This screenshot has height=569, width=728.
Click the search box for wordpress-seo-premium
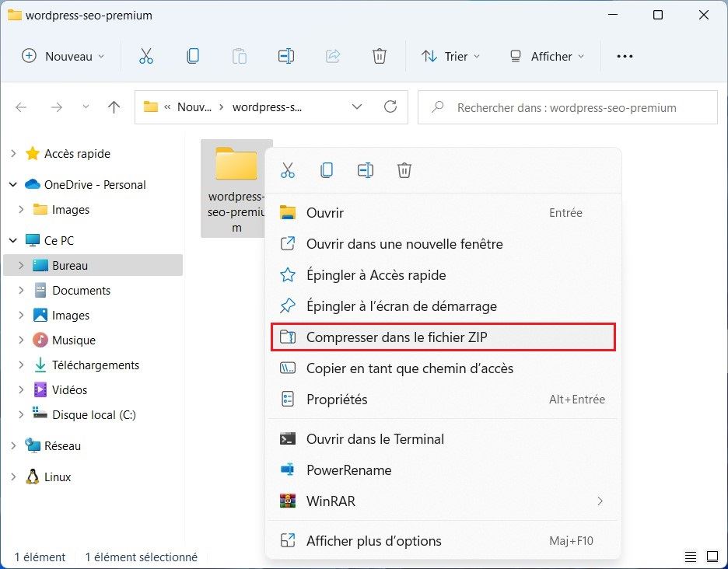point(567,108)
